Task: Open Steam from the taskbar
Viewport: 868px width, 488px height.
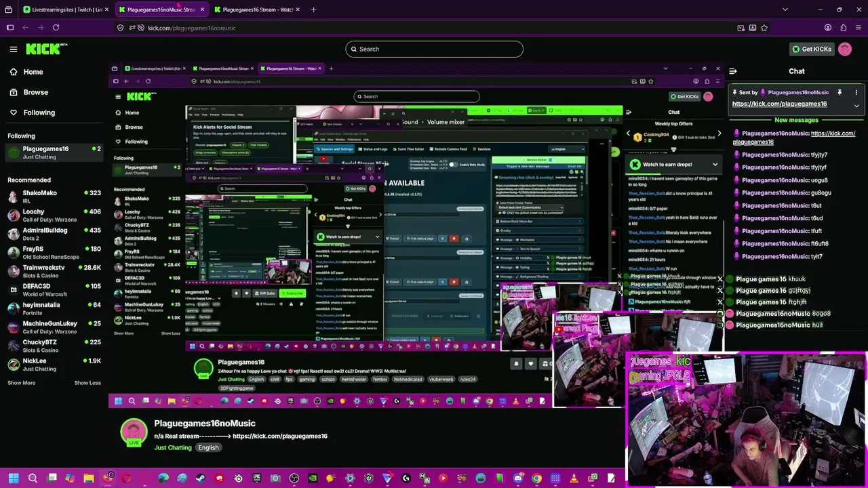Action: point(200,479)
